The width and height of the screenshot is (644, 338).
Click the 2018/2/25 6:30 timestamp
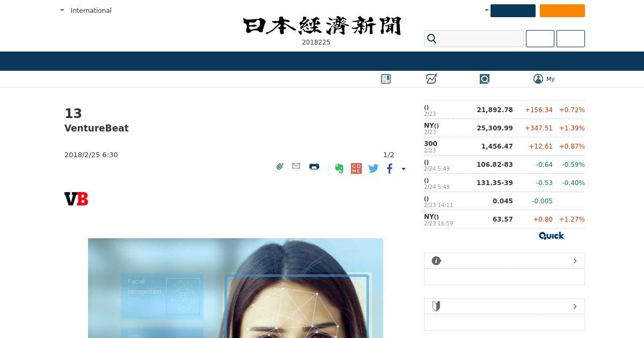click(x=91, y=155)
